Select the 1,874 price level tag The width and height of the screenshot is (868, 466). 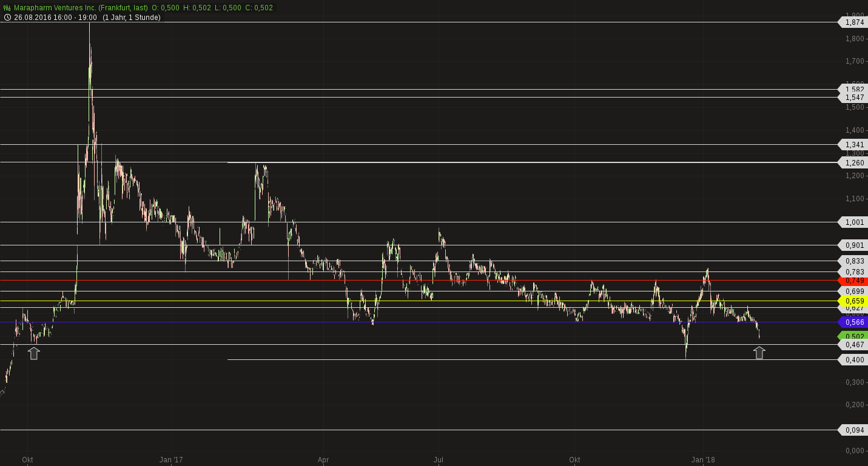click(853, 22)
